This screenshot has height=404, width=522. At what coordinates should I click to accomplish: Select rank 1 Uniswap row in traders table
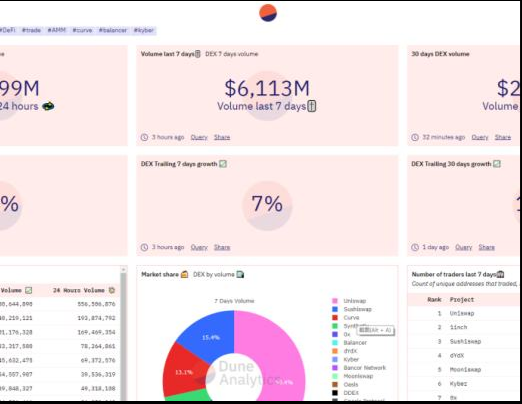(x=463, y=313)
